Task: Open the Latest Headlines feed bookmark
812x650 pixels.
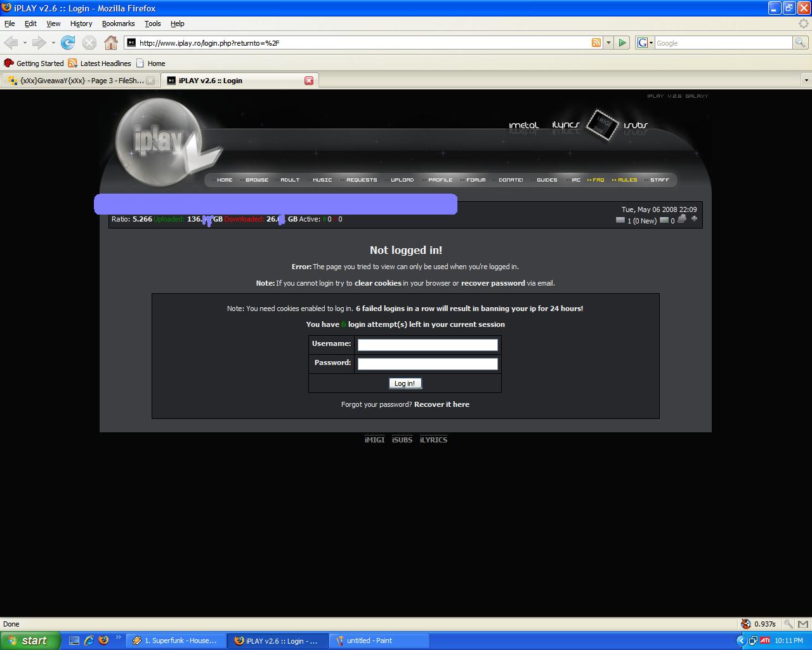Action: coord(100,63)
